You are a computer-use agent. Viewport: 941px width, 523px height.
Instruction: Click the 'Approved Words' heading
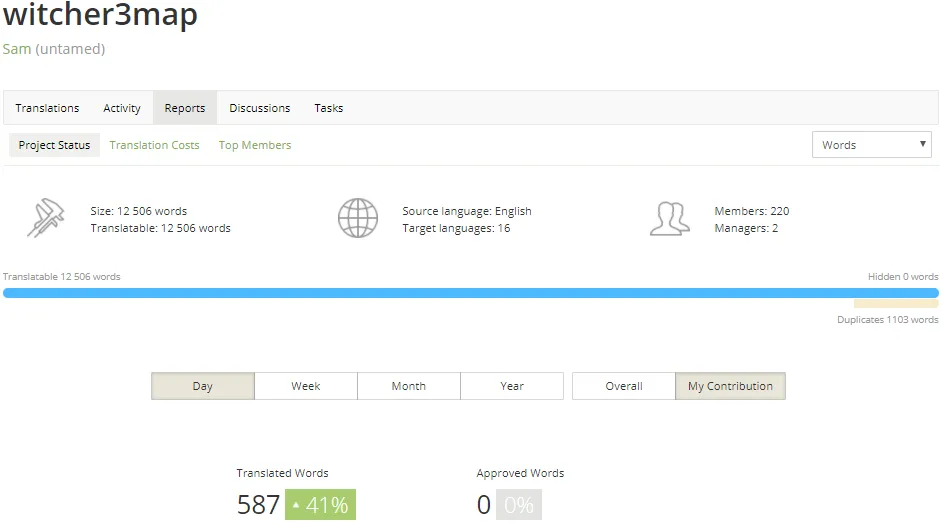click(520, 473)
